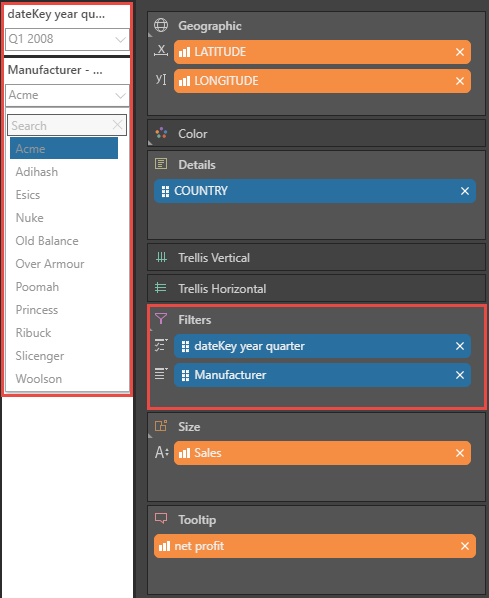The height and width of the screenshot is (598, 489).
Task: Click the Details panel icon
Action: click(x=161, y=164)
